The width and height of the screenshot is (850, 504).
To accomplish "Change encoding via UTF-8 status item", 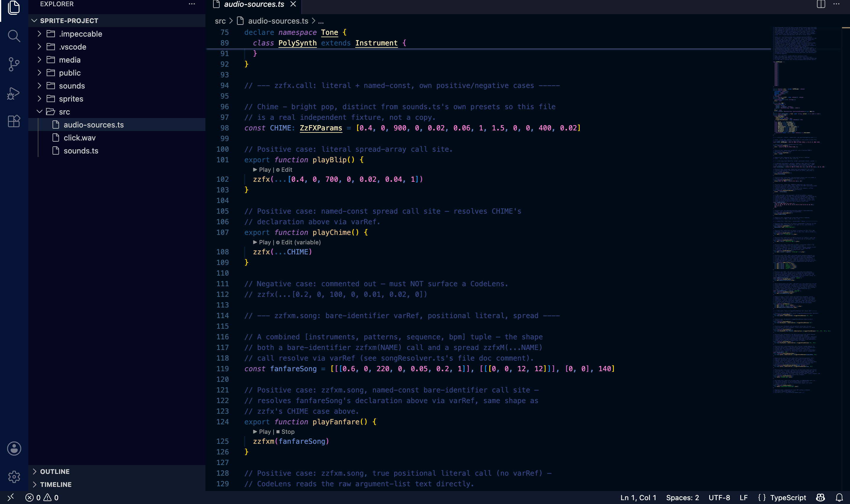I will tap(719, 498).
